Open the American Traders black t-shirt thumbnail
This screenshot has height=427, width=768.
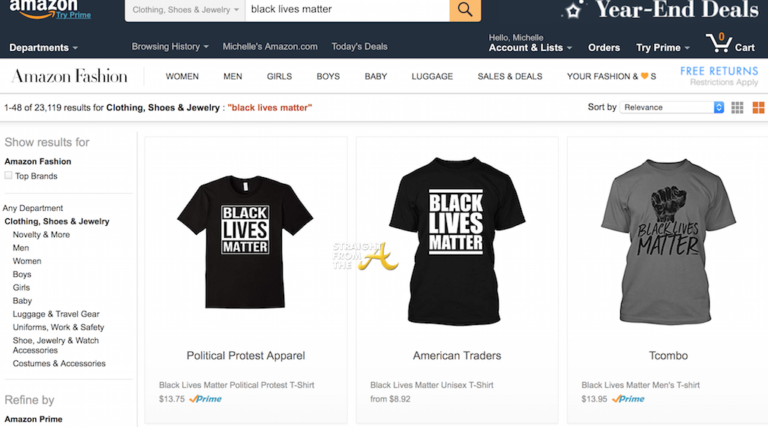point(456,240)
